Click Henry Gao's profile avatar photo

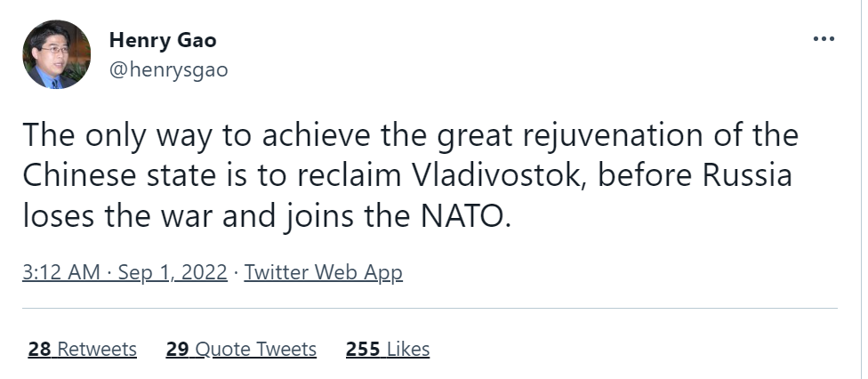[x=58, y=54]
